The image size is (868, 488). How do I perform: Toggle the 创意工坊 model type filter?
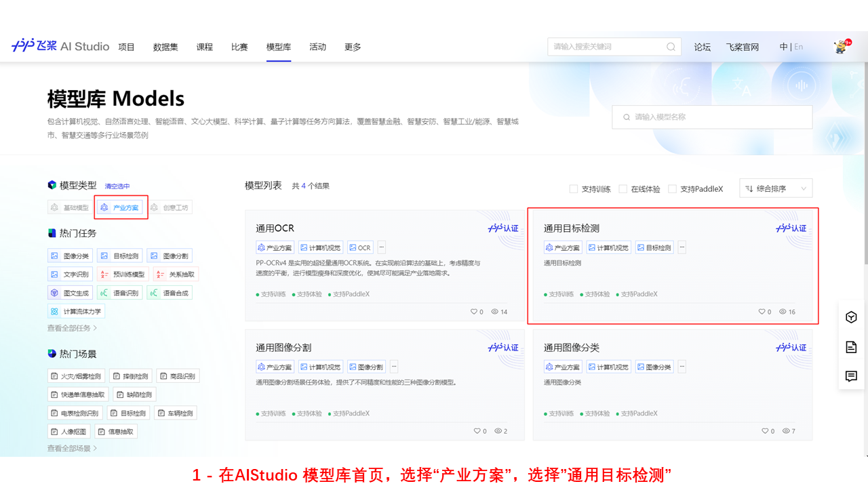(x=170, y=207)
